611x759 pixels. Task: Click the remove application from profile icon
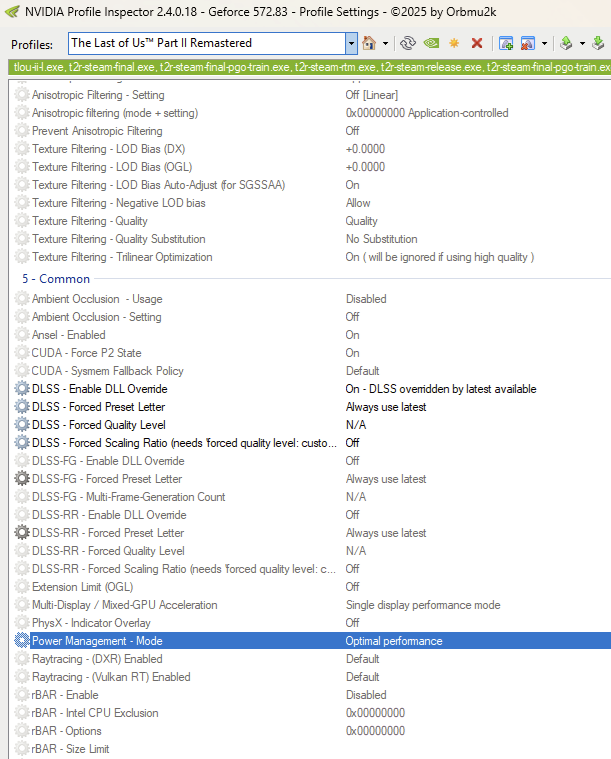tap(527, 43)
